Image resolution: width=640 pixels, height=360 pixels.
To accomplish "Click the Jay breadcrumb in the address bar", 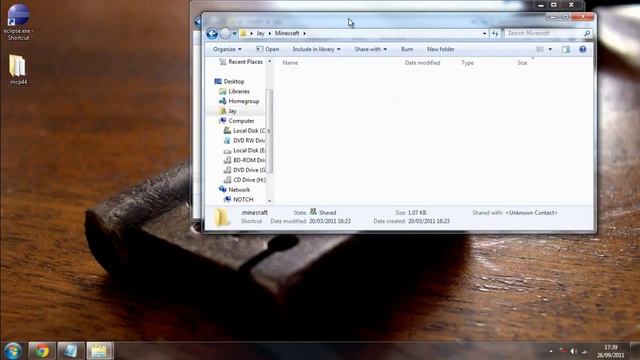I will pyautogui.click(x=260, y=33).
